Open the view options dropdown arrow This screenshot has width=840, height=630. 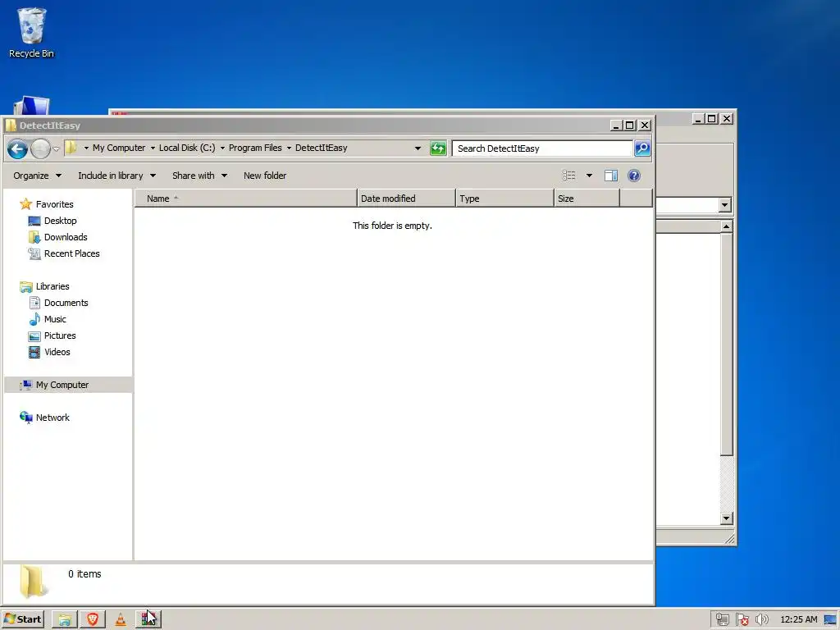(589, 176)
